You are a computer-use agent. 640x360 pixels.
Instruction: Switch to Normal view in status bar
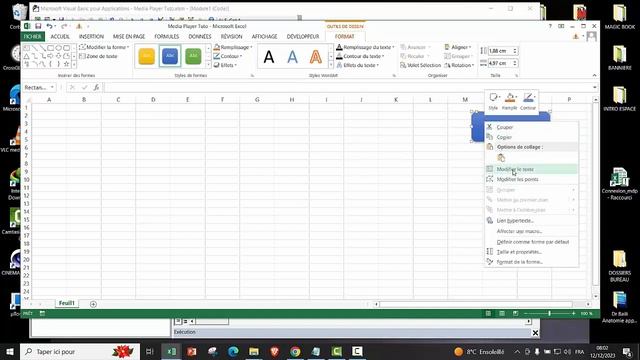[x=488, y=313]
